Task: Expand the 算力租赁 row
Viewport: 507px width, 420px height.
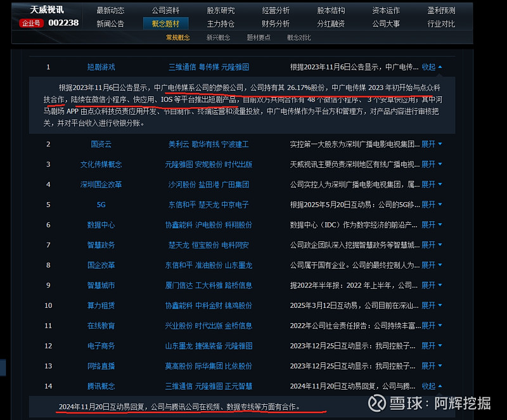Action: (x=432, y=305)
